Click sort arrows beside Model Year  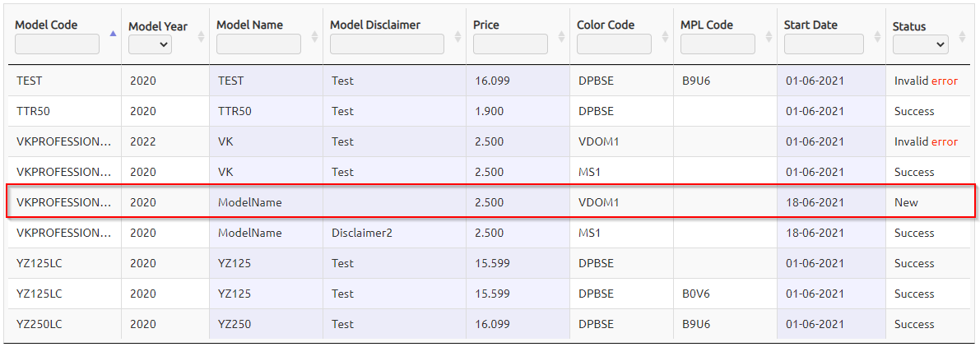click(201, 37)
